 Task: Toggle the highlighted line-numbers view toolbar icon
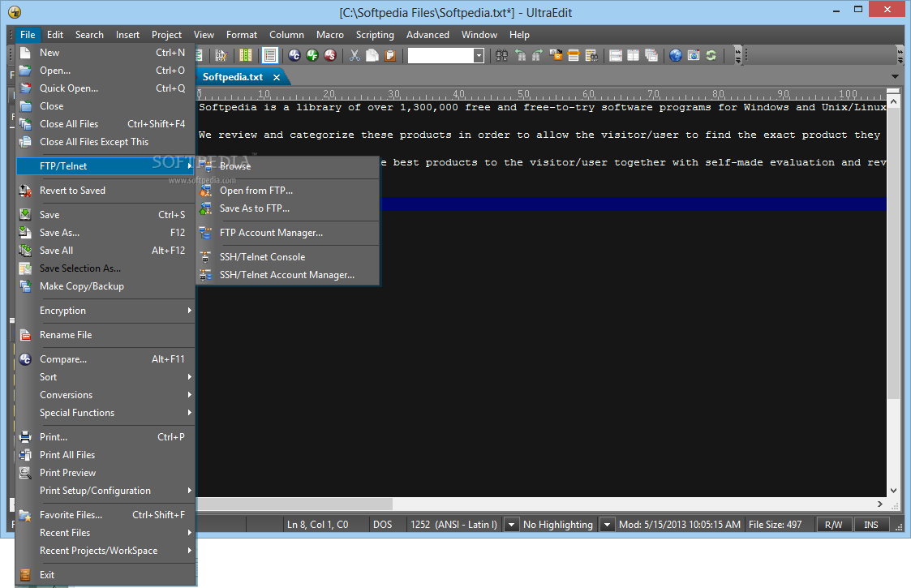[x=270, y=55]
